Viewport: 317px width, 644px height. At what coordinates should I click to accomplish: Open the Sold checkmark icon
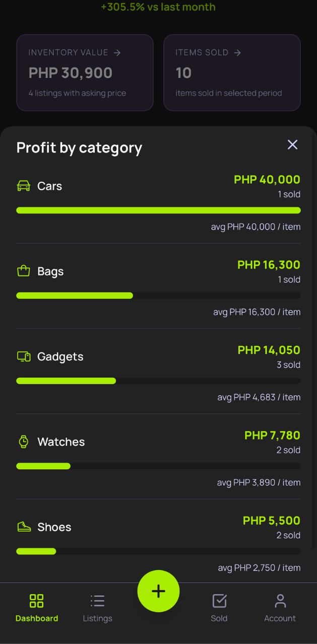tap(219, 601)
